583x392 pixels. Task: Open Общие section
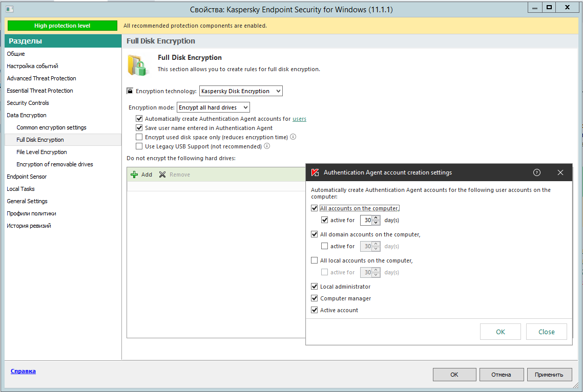[15, 54]
